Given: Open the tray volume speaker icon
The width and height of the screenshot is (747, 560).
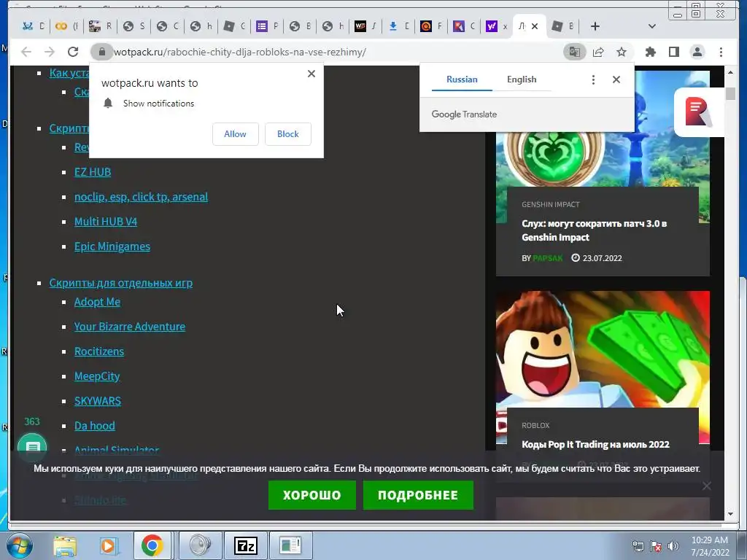Looking at the screenshot, I should (x=673, y=546).
